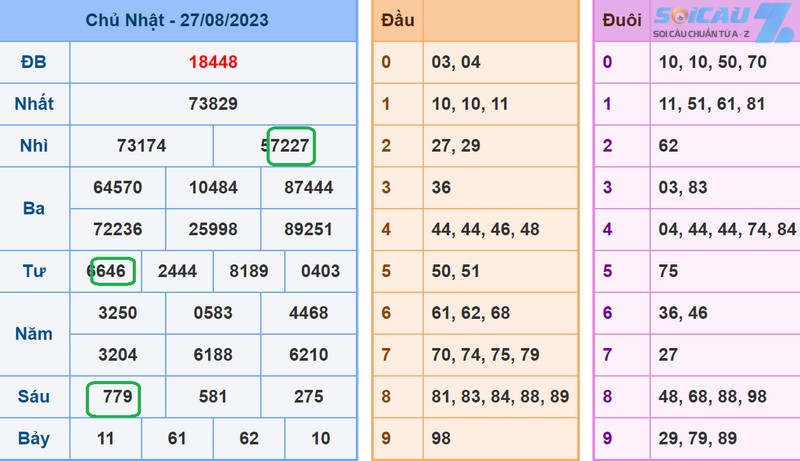Select fifth prize number 3204

tap(117, 355)
